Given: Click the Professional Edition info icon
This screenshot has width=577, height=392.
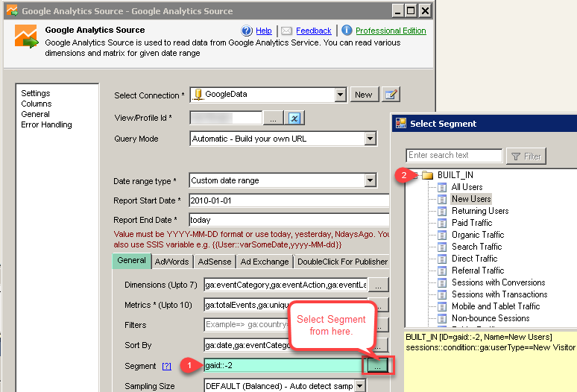Looking at the screenshot, I should coord(347,30).
